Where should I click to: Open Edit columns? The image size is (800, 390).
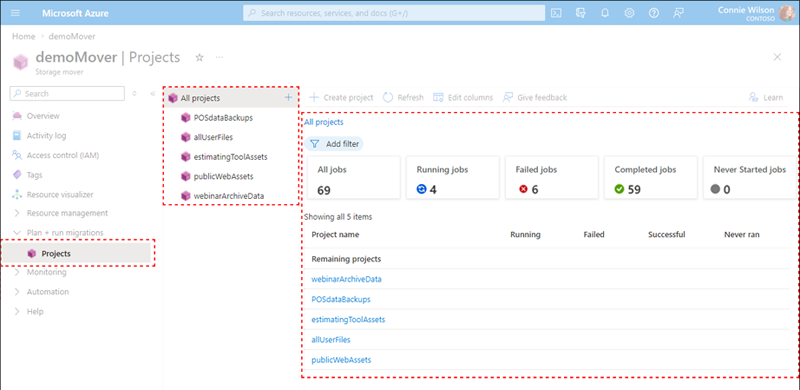[x=463, y=98]
